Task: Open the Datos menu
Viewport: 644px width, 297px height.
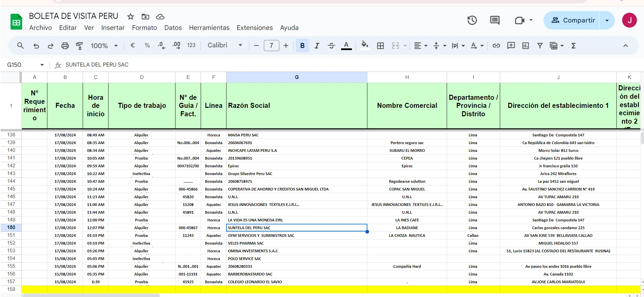Action: click(x=173, y=28)
